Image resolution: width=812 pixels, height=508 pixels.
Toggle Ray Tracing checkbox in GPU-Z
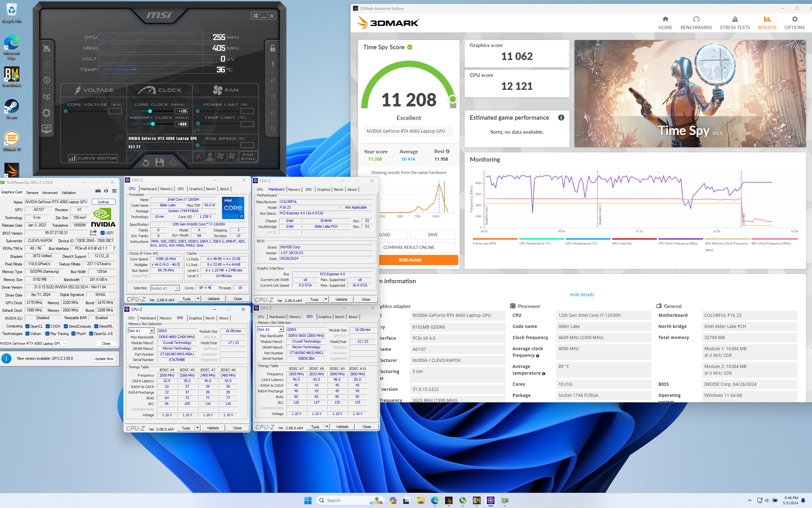pyautogui.click(x=48, y=334)
